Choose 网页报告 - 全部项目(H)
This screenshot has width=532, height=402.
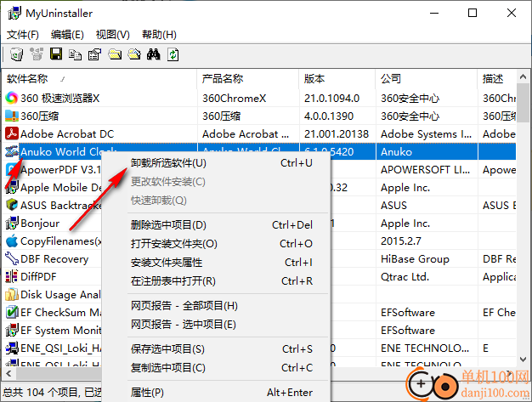216,306
